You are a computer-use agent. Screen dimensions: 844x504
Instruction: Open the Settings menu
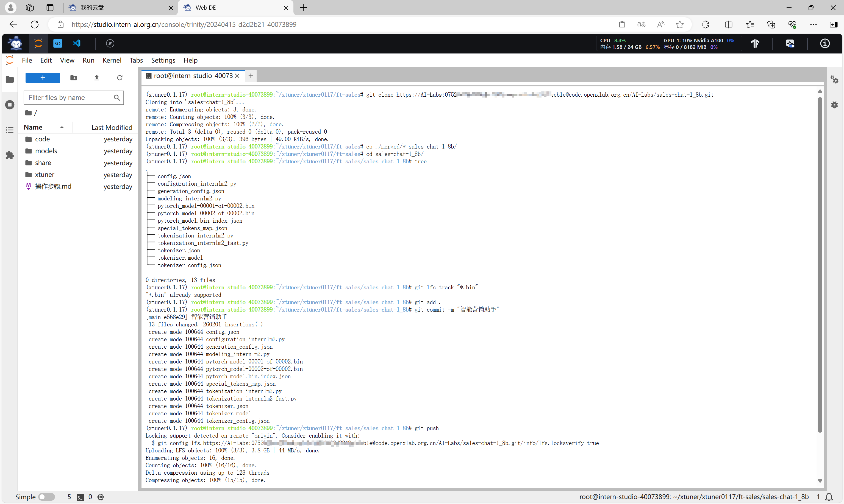click(163, 60)
